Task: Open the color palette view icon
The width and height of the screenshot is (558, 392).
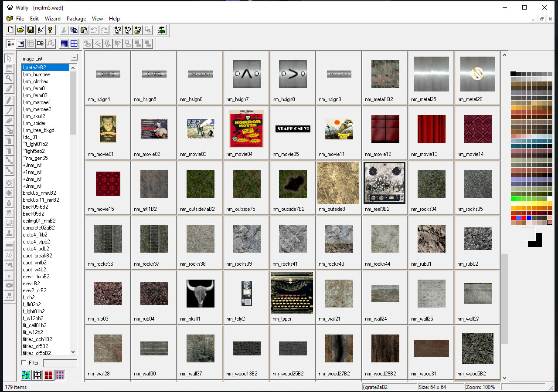Action: pyautogui.click(x=10, y=43)
